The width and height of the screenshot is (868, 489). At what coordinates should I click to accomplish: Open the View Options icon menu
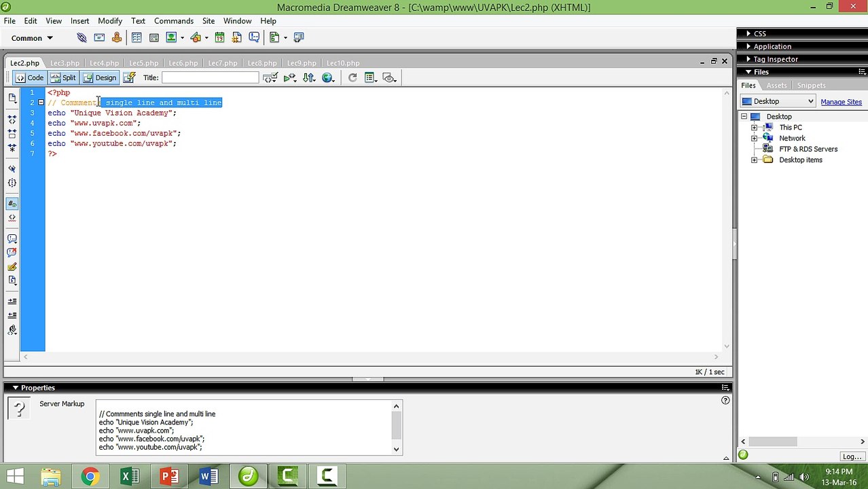point(370,77)
